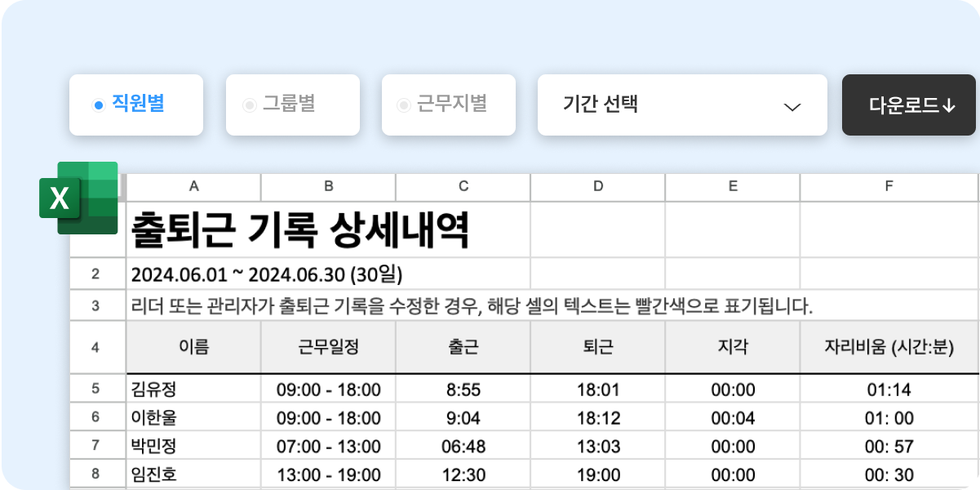Screen dimensions: 980x490
Task: Select the 근무지별 radio button
Action: (x=401, y=105)
